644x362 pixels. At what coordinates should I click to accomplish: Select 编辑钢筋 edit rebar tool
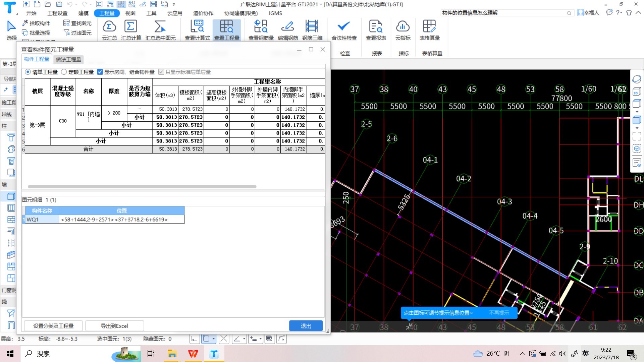click(288, 30)
